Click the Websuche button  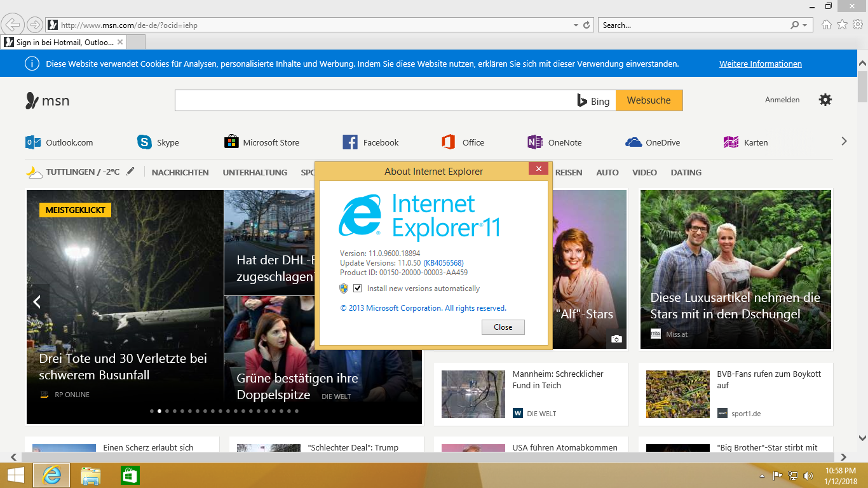(649, 100)
